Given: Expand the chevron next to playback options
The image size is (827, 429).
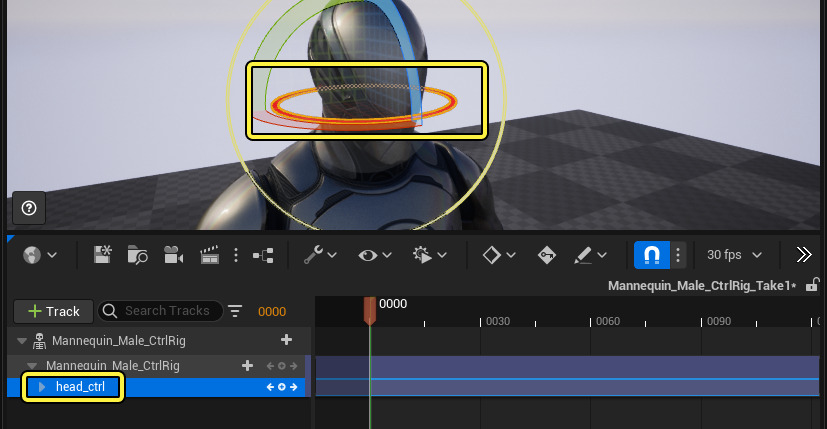Looking at the screenshot, I should pyautogui.click(x=442, y=255).
